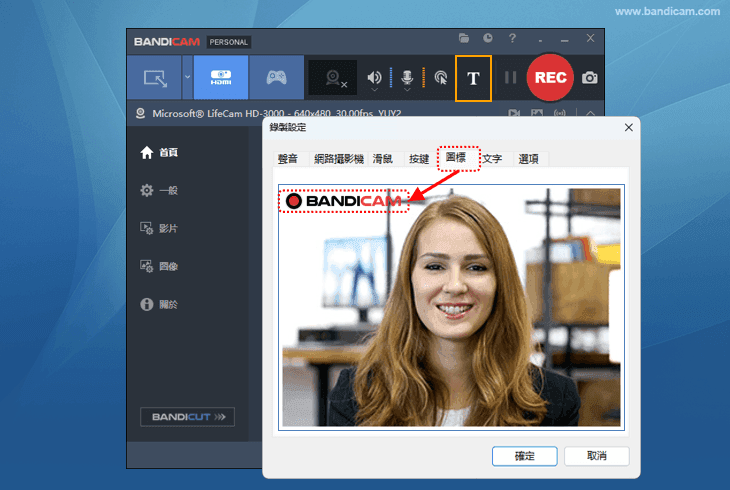Screen dimensions: 730x490
Task: Switch to the 文字 tab
Action: [492, 159]
